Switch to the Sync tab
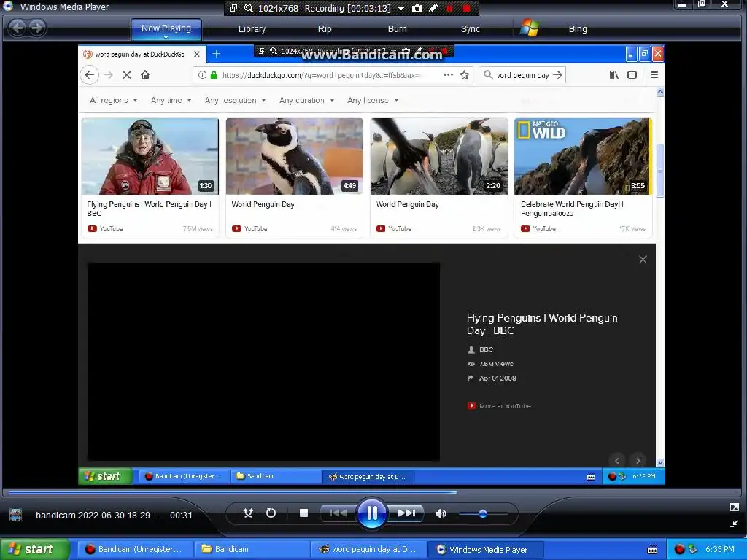The height and width of the screenshot is (560, 747). 471,29
